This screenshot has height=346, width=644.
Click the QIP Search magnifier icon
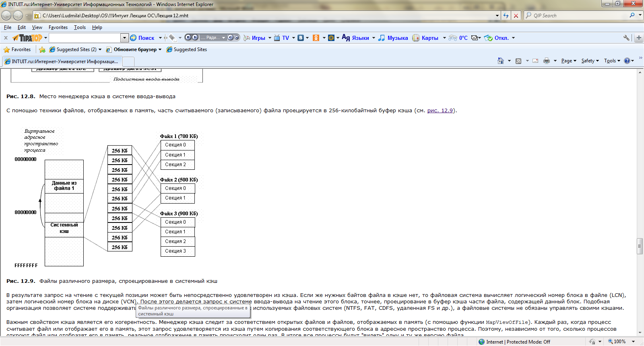coord(632,15)
